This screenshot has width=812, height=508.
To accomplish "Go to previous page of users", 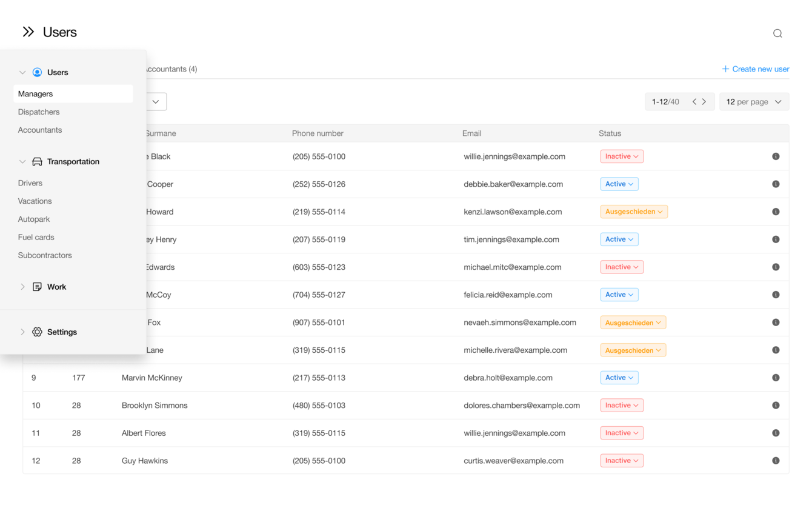I will pyautogui.click(x=694, y=102).
